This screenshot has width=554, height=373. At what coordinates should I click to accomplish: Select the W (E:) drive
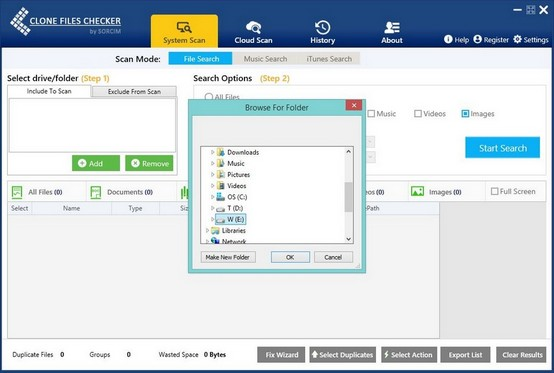pos(230,219)
